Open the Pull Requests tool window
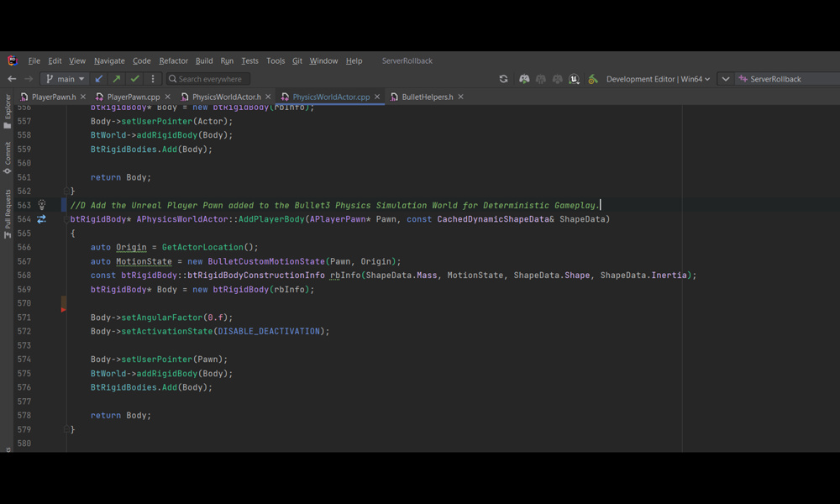This screenshot has width=840, height=504. (8, 209)
